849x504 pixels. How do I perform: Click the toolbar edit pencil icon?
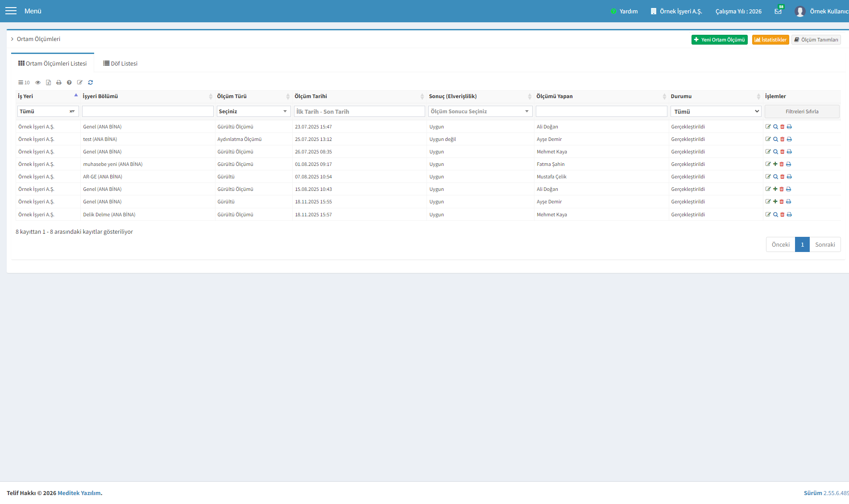[x=80, y=83]
